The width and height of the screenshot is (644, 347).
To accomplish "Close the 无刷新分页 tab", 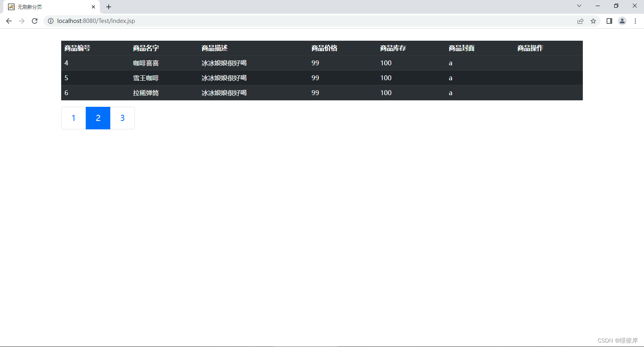I will [x=93, y=7].
